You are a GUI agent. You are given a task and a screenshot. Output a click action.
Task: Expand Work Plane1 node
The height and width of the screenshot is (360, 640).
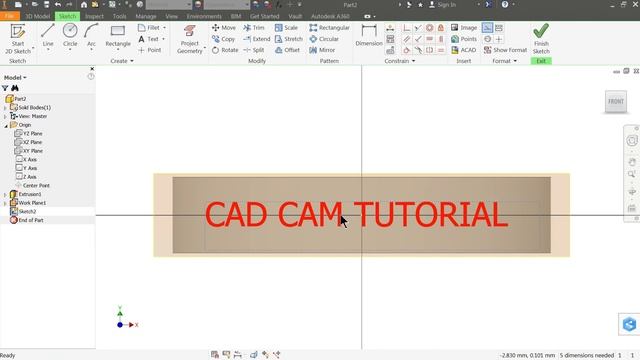point(5,203)
